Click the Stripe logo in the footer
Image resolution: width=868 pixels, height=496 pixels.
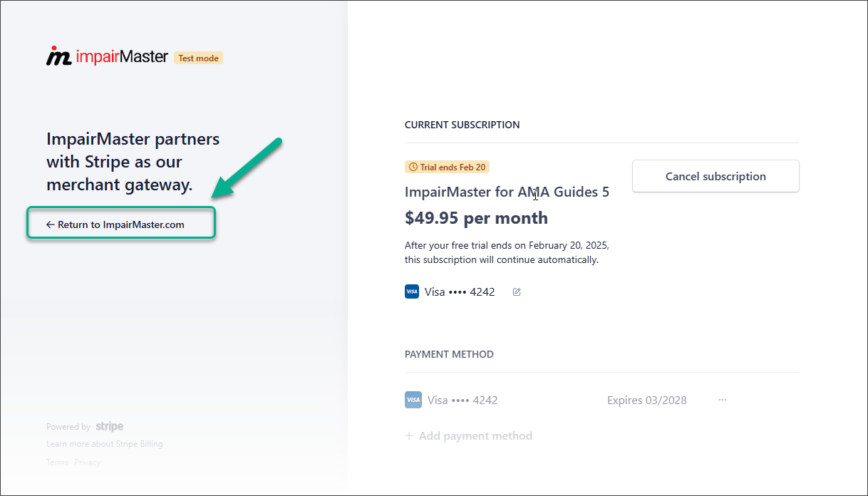(x=110, y=426)
